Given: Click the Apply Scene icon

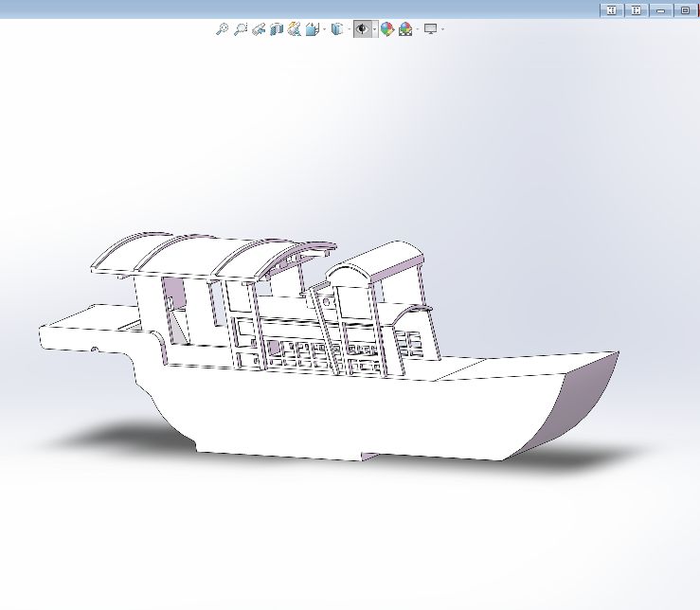Looking at the screenshot, I should [x=405, y=29].
